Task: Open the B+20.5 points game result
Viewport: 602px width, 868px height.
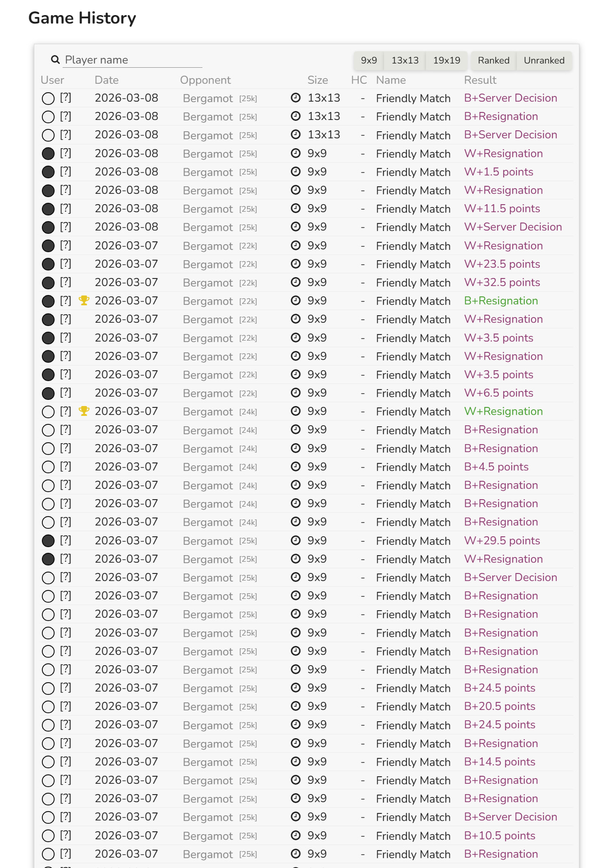Action: point(499,706)
